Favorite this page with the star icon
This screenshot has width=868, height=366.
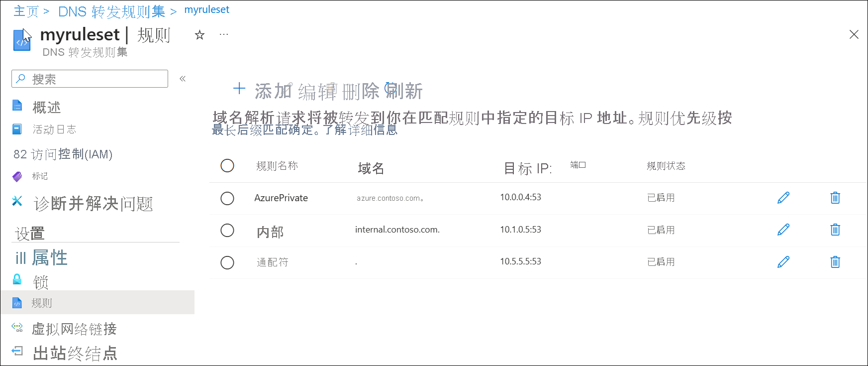coord(199,35)
